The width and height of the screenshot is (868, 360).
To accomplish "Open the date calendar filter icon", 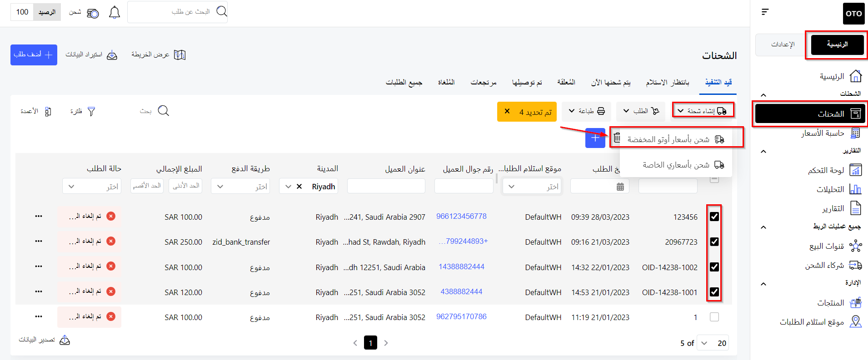I will [x=620, y=187].
